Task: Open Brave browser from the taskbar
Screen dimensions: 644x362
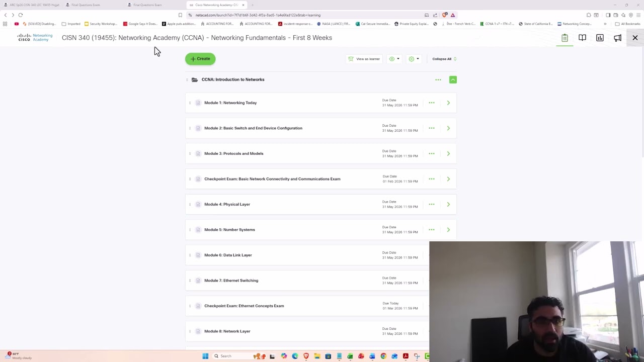Action: (306, 356)
